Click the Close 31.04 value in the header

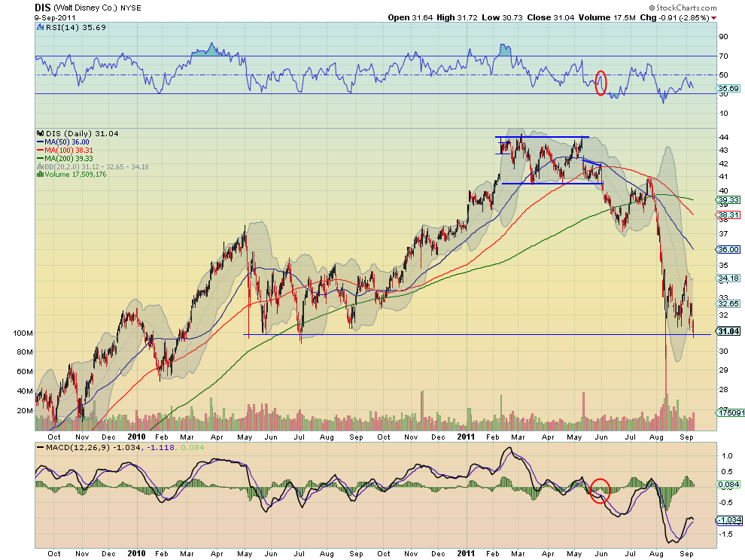(550, 17)
